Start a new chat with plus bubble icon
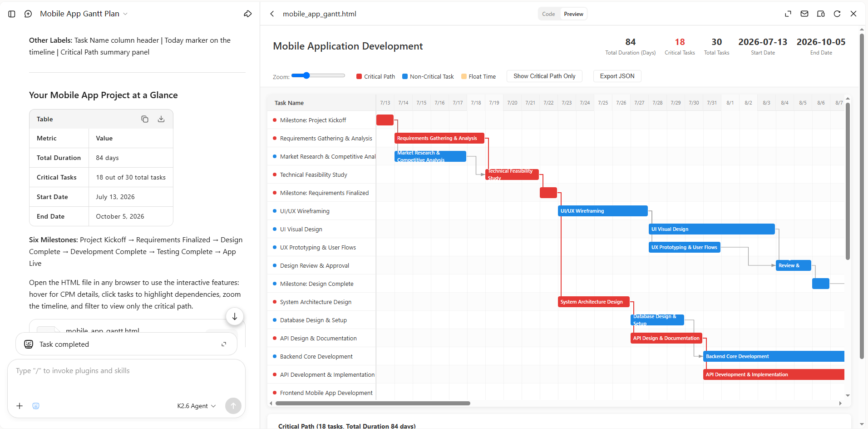This screenshot has height=429, width=868. pos(28,14)
